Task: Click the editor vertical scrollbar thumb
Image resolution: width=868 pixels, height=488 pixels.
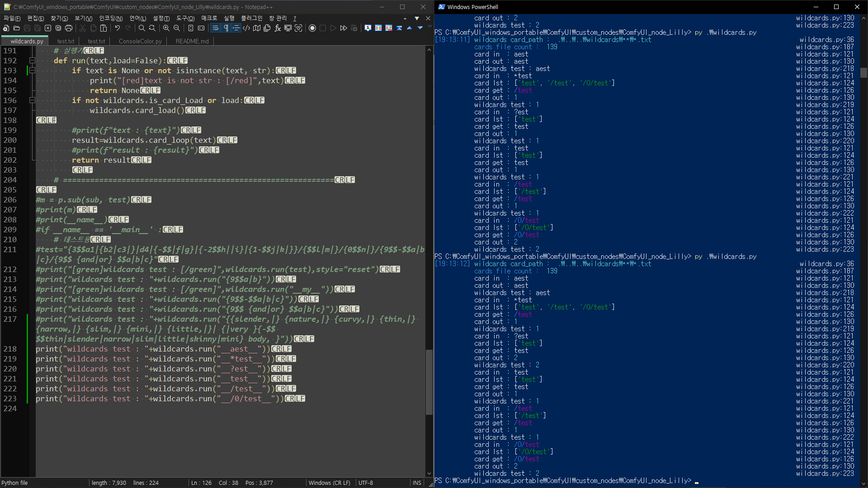Action: tap(429, 382)
